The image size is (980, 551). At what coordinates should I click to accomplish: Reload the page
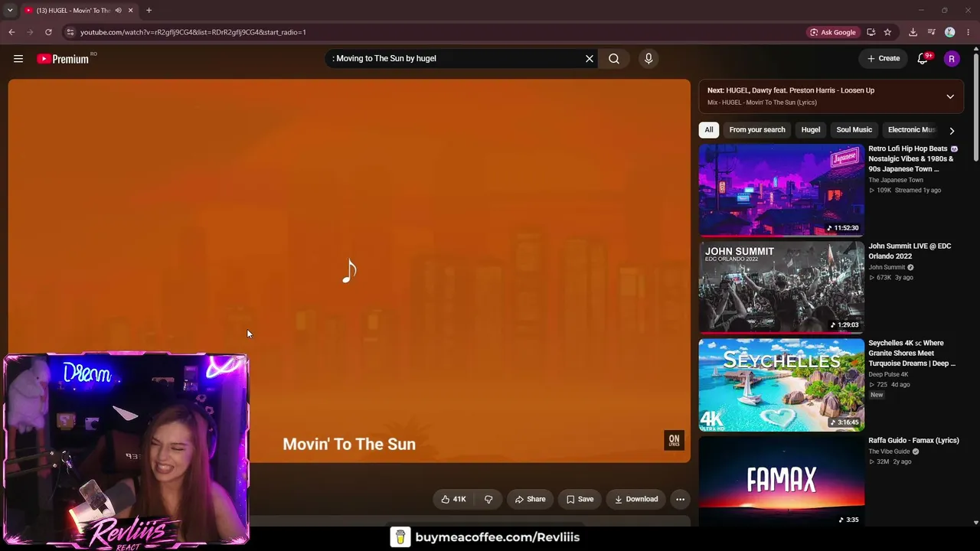click(x=48, y=32)
